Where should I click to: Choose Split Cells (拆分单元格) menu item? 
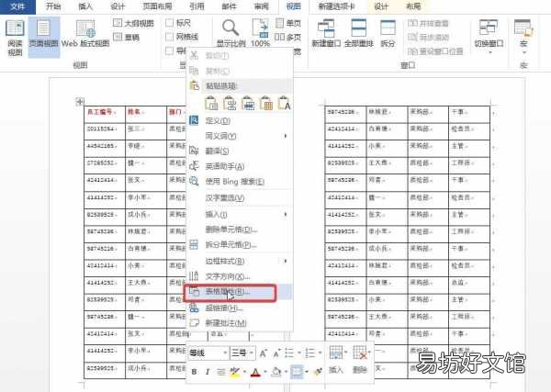[240, 245]
